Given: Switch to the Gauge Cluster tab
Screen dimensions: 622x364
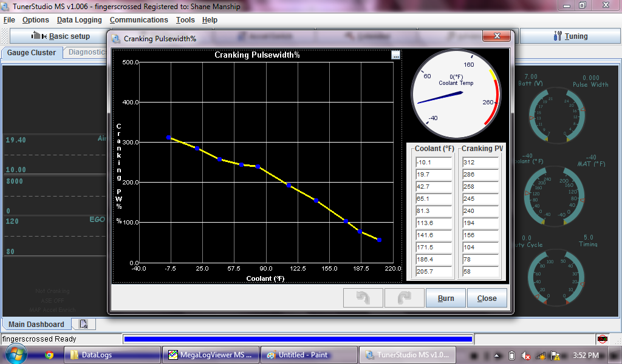Looking at the screenshot, I should [32, 53].
